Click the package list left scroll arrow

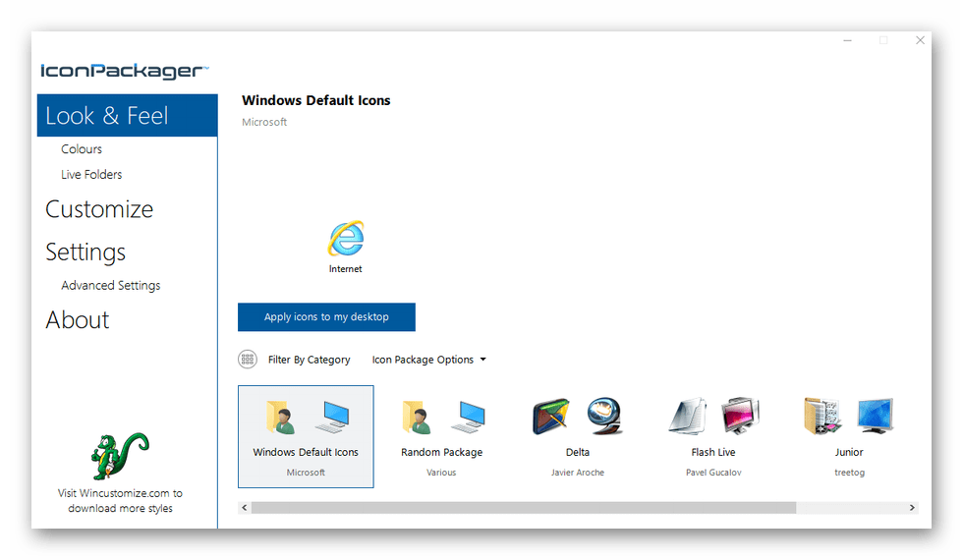point(245,507)
